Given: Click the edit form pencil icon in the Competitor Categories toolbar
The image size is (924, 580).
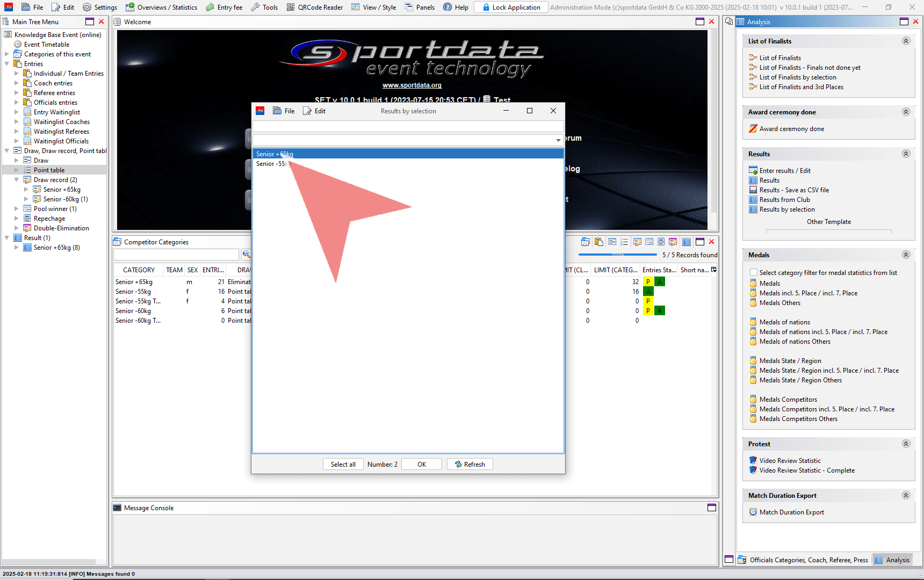Looking at the screenshot, I should 637,242.
